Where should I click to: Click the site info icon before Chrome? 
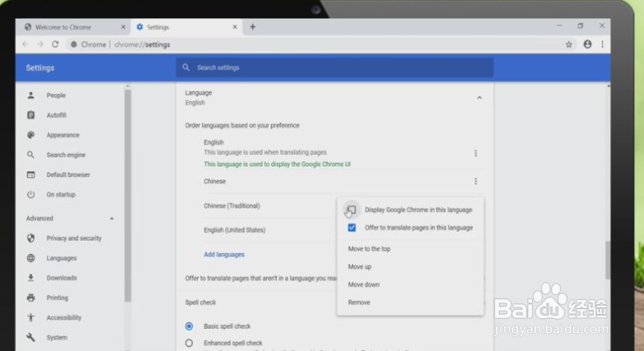coord(73,44)
